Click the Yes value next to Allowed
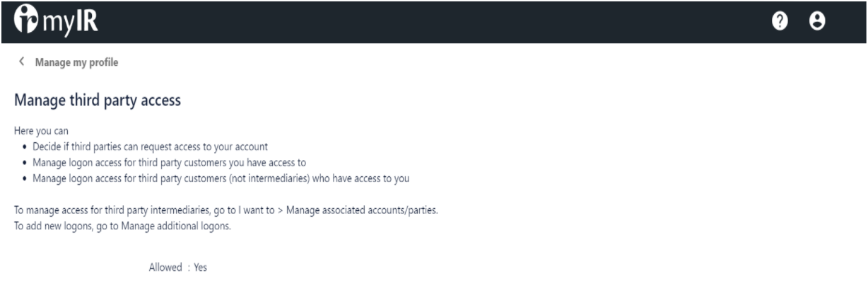This screenshot has height=281, width=868. point(200,268)
